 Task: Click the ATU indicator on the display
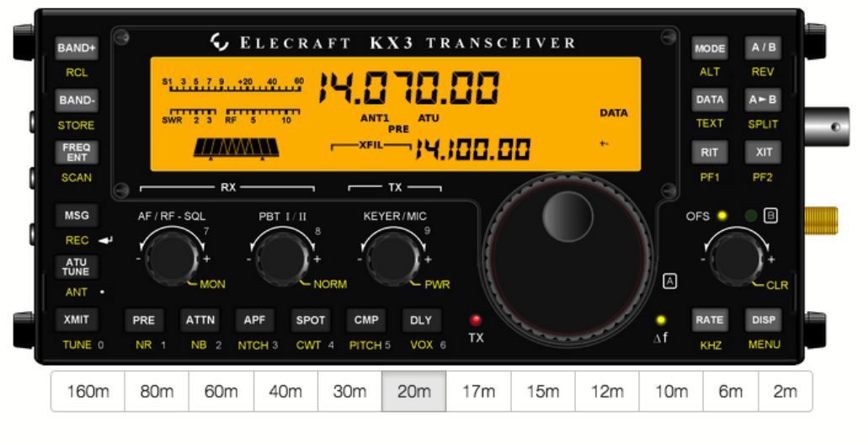pyautogui.click(x=429, y=118)
